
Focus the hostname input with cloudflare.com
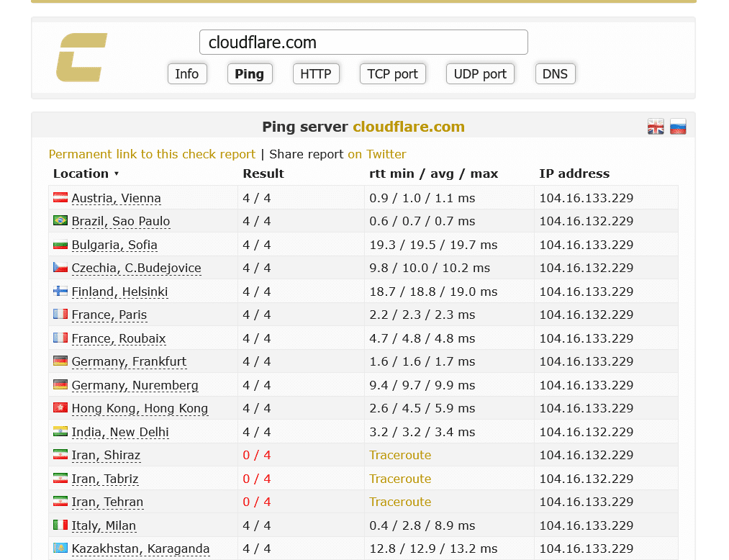coord(363,42)
